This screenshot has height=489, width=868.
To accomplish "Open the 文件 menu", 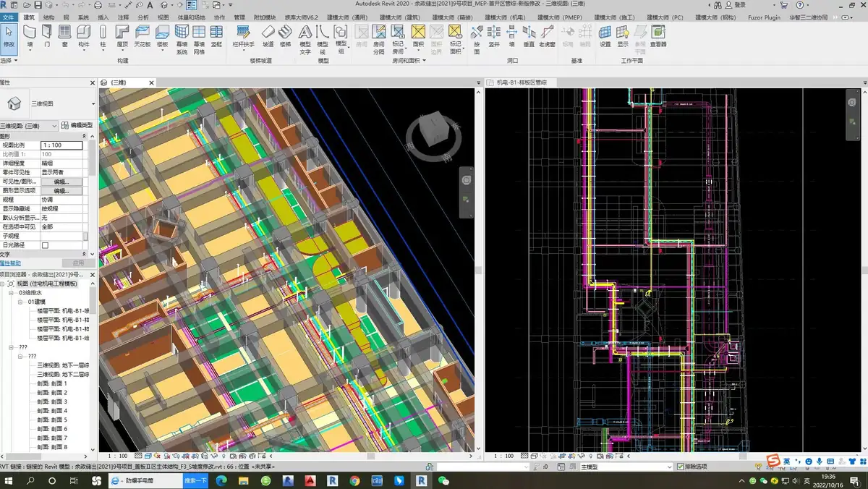I will point(9,17).
